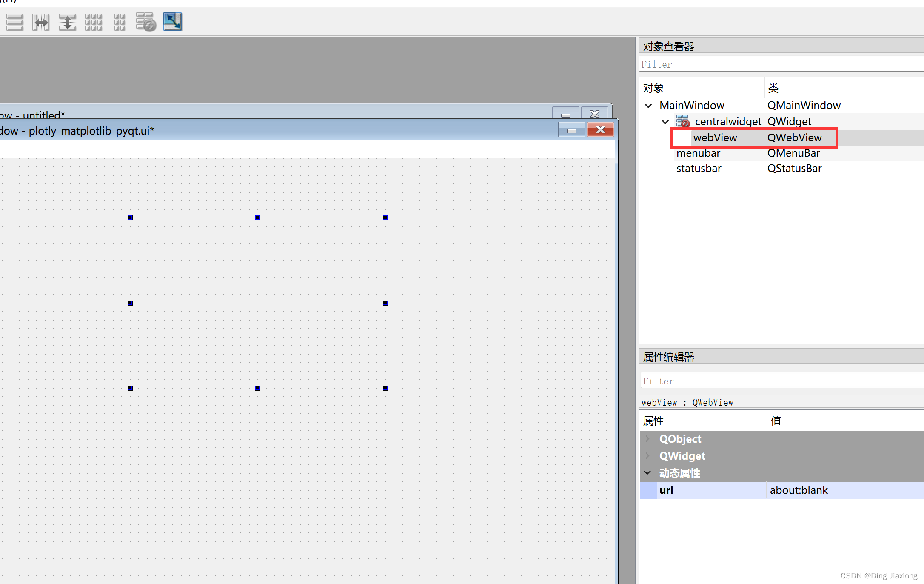
Task: Collapse the MainWindow tree node
Action: click(648, 106)
